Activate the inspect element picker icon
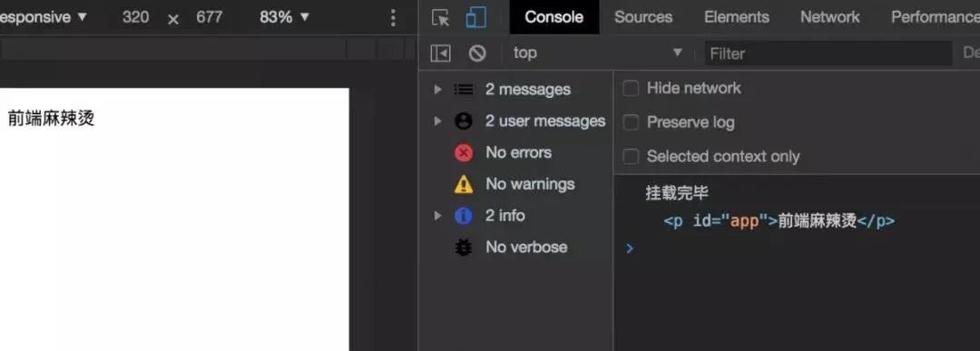Image resolution: width=980 pixels, height=351 pixels. click(441, 17)
